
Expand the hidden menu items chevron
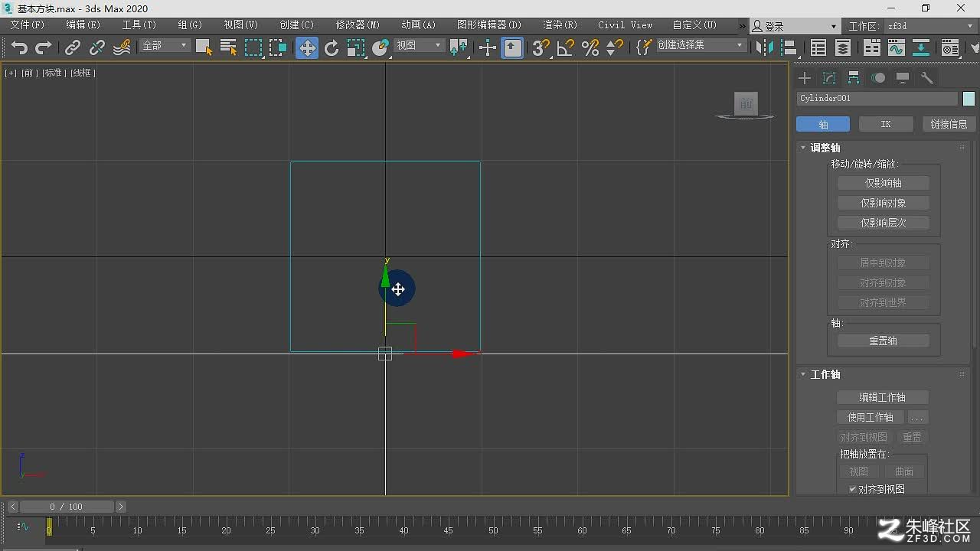[x=742, y=26]
